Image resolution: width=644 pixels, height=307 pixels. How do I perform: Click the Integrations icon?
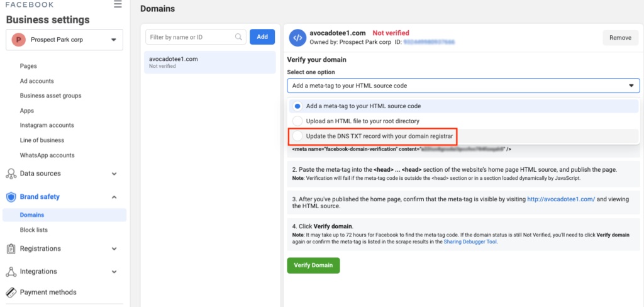(11, 272)
